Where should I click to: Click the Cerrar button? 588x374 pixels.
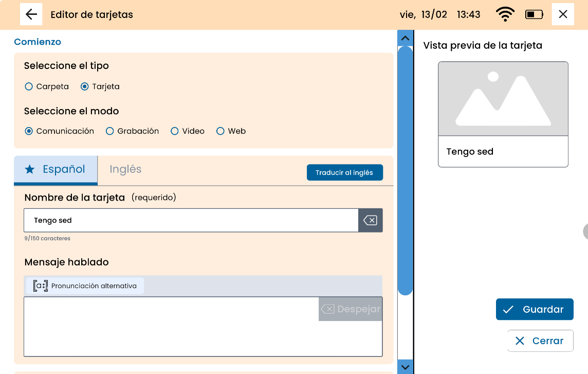[x=540, y=341]
